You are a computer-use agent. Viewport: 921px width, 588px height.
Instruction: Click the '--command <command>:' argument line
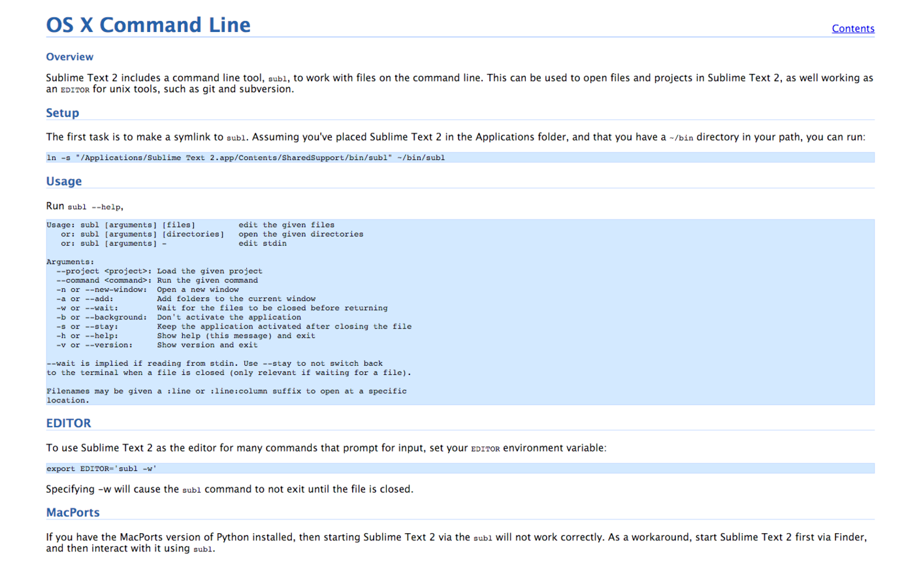coord(157,280)
